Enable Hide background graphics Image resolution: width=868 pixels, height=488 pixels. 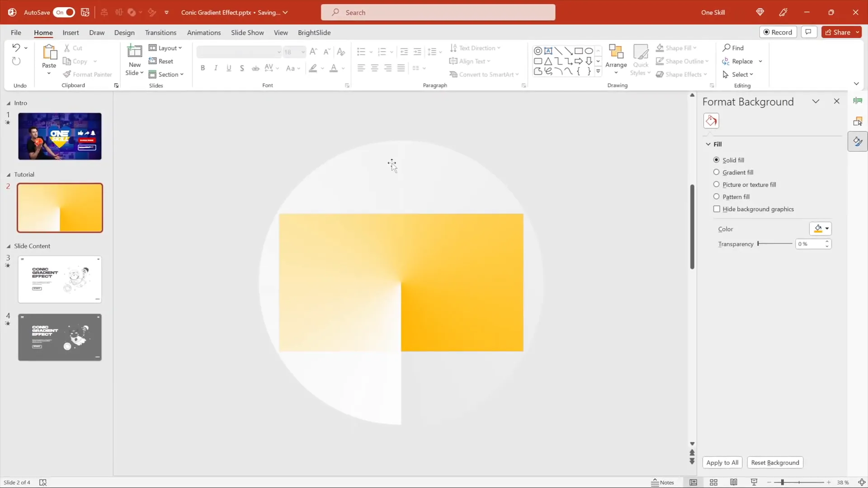tap(717, 209)
